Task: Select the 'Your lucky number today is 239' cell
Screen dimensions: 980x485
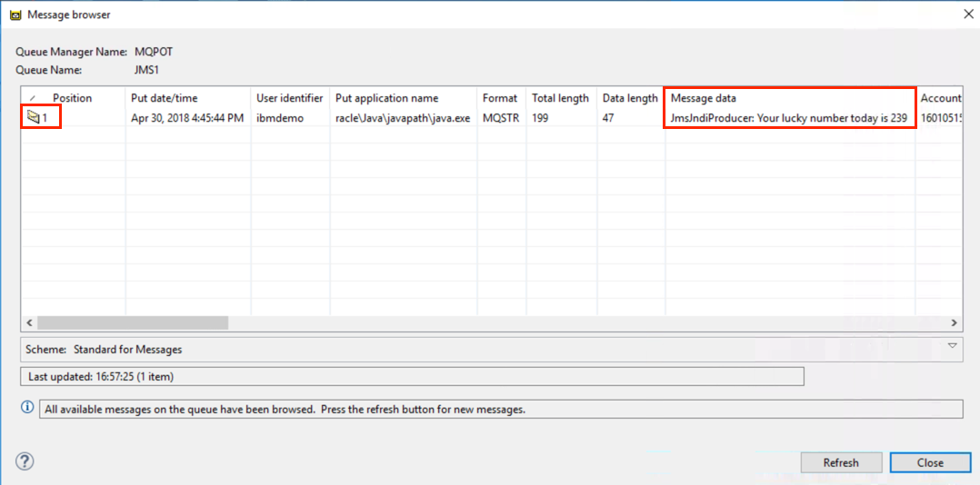Action: click(x=789, y=117)
